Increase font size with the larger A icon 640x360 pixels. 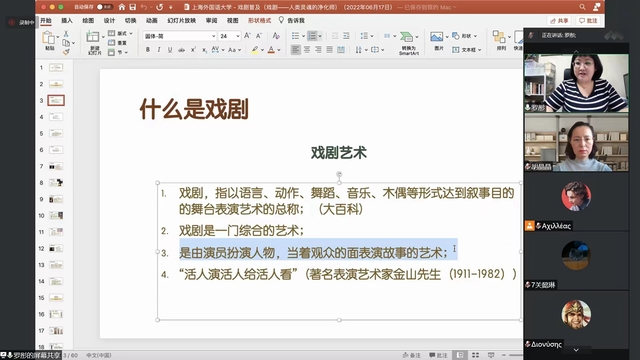tap(247, 36)
